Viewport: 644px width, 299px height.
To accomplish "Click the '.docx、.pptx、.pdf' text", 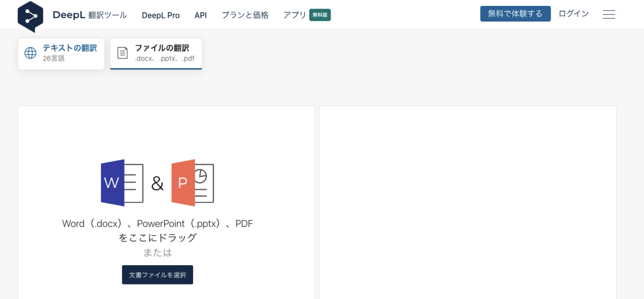I will tap(165, 59).
